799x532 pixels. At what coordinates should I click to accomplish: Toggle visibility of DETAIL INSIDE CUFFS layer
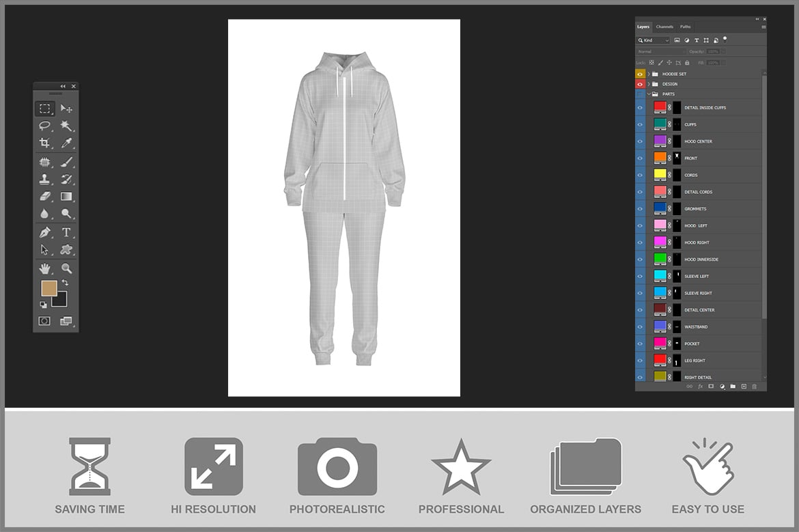coord(640,107)
